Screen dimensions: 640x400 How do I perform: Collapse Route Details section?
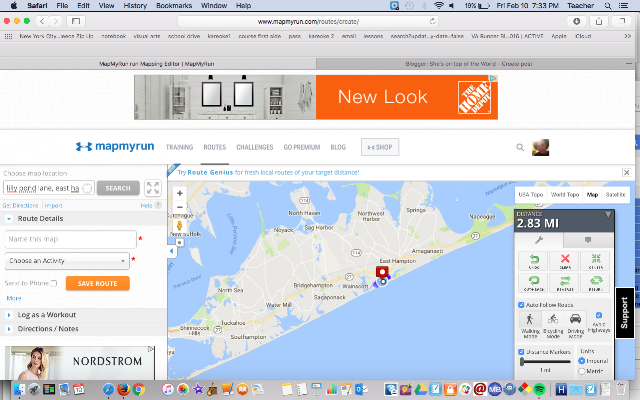pos(9,219)
